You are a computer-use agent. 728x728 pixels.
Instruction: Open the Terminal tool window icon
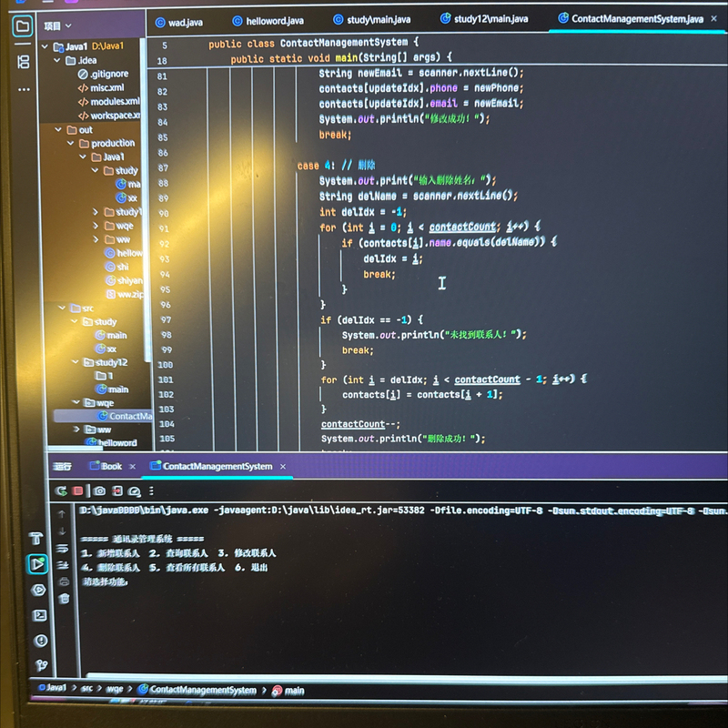(39, 615)
